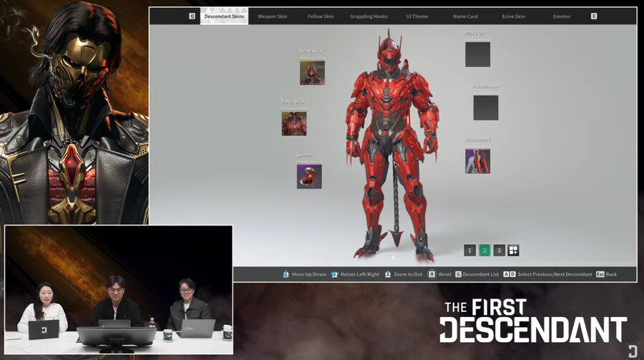
Task: Select the Spawn skin thumbnail slot
Action: coord(309,177)
